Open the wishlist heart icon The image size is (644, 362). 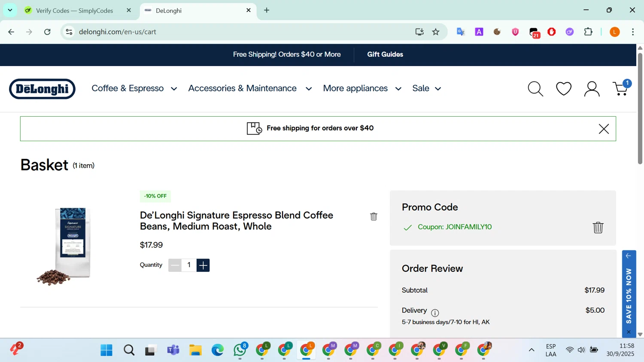564,89
